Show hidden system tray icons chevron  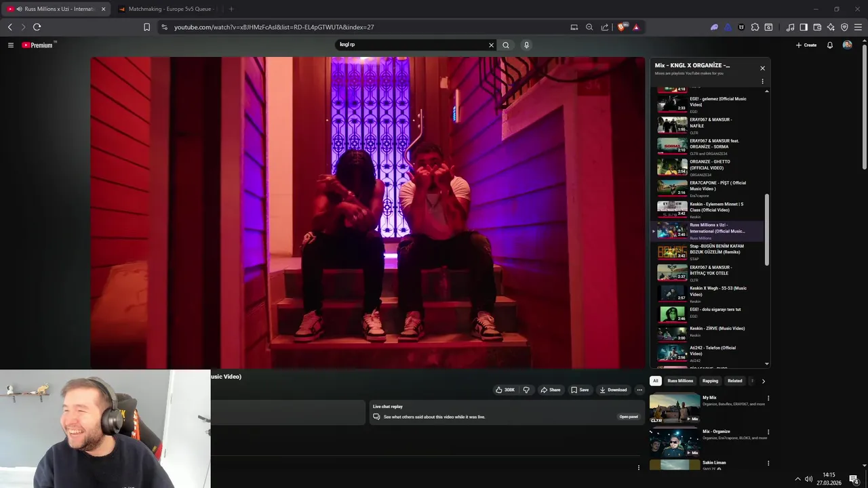[x=797, y=479]
